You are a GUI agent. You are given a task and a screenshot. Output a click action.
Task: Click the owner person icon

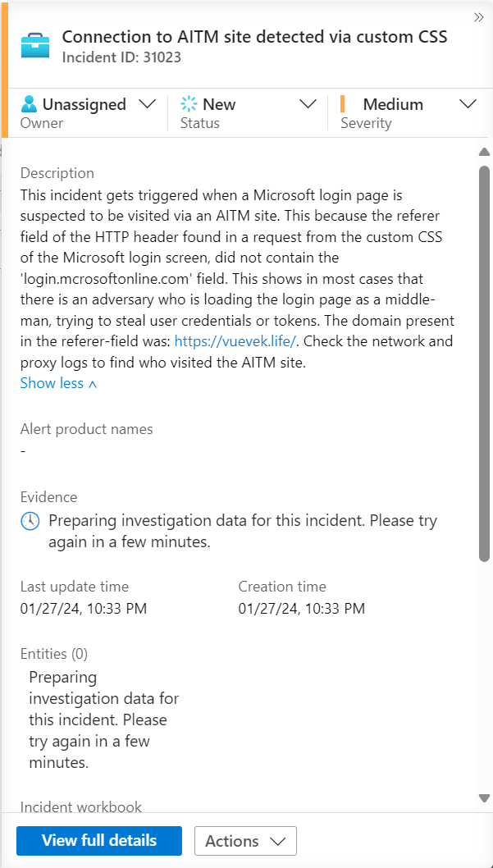[30, 104]
